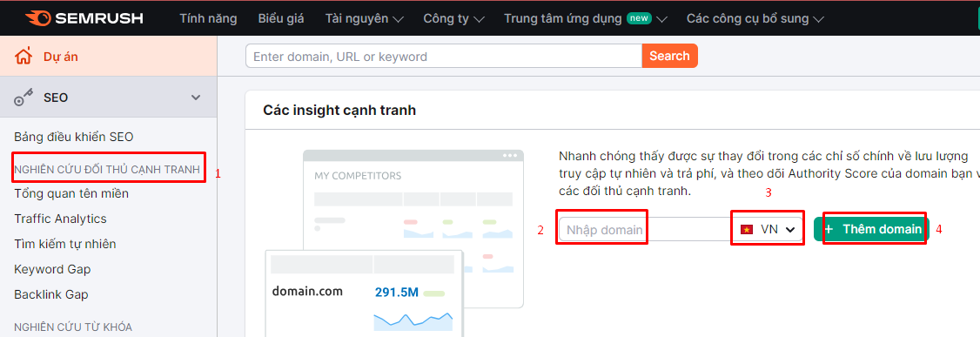
Task: Focus the domain, URL or keyword search box
Action: [444, 56]
